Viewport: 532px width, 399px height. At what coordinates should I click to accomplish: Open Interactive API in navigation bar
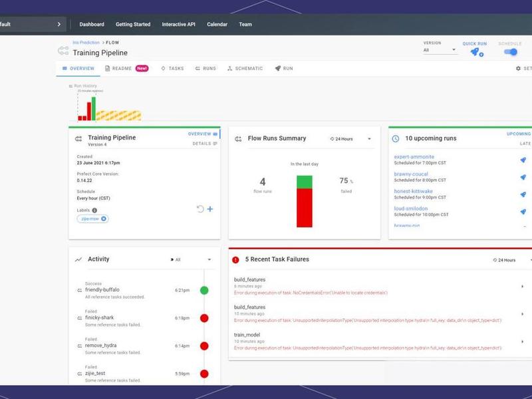click(x=178, y=24)
